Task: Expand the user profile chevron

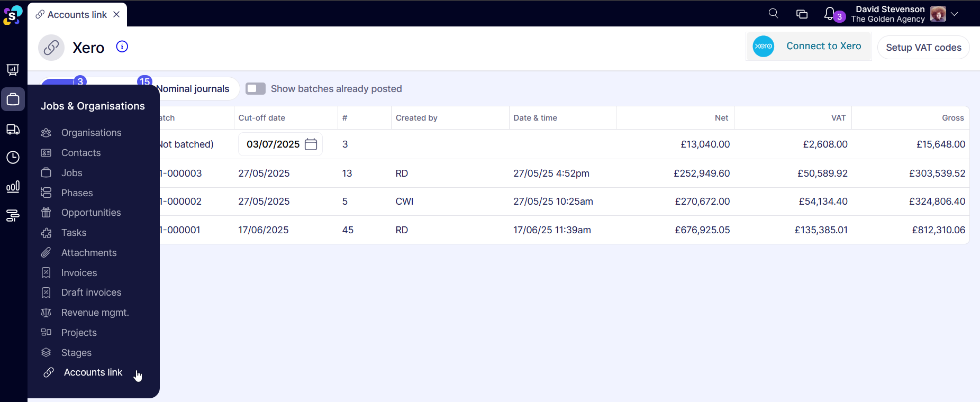Action: 955,14
